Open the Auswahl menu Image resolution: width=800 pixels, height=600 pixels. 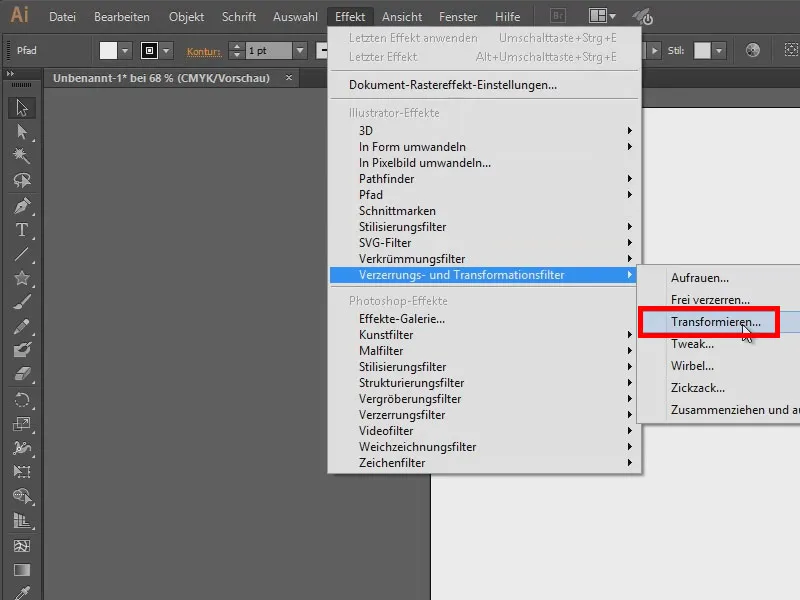295,17
